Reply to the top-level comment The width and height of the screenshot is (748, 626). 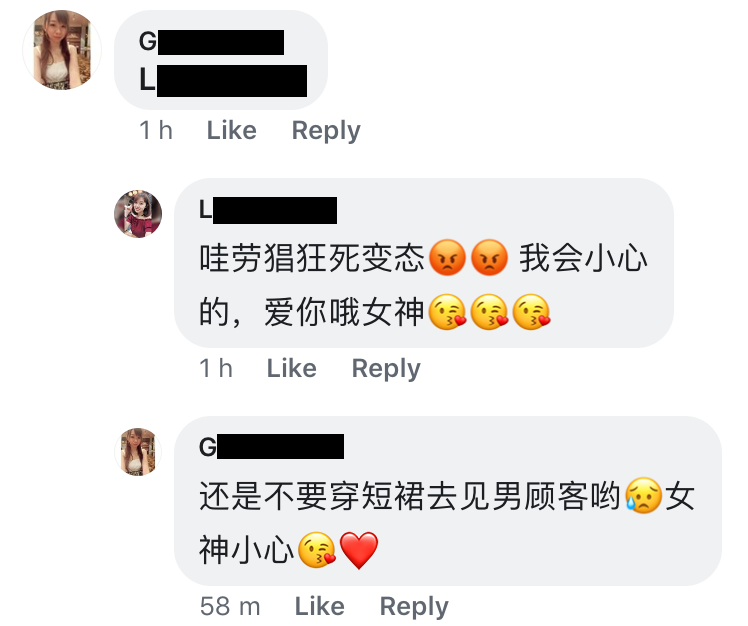coord(326,131)
